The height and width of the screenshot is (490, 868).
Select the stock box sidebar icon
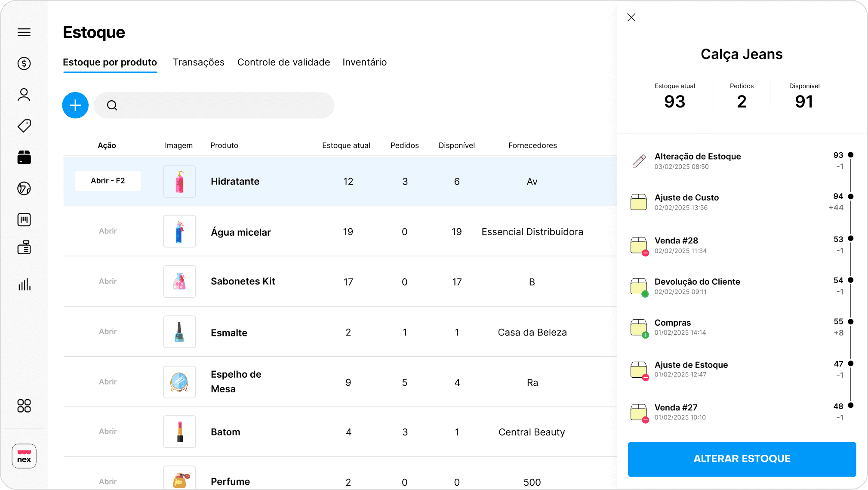point(24,157)
